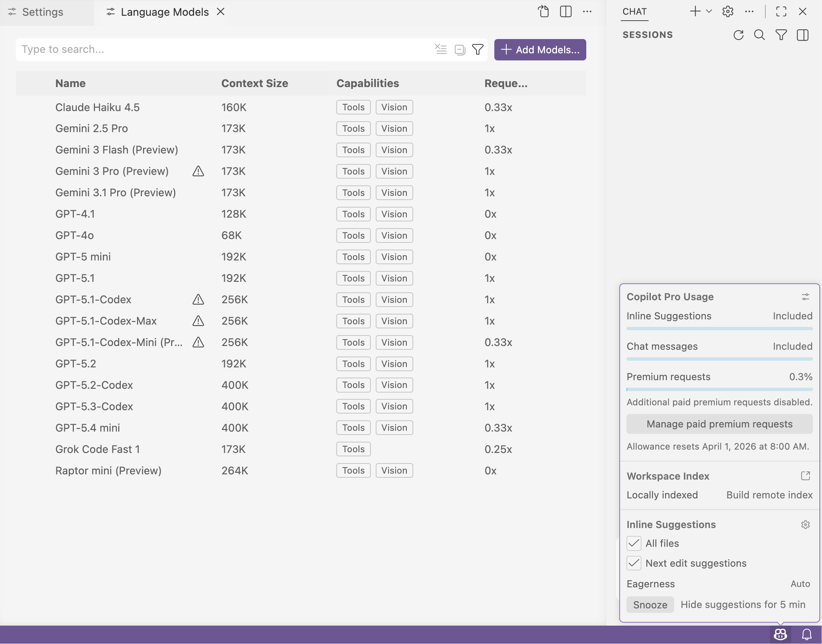Select the Gemini 3.1 Pro (Preview) row
This screenshot has height=644, width=822.
click(301, 193)
